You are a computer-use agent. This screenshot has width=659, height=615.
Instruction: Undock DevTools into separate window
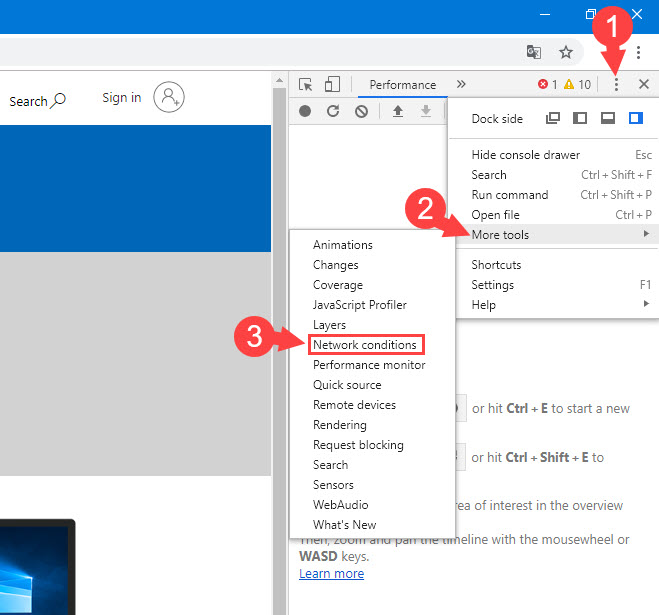553,118
